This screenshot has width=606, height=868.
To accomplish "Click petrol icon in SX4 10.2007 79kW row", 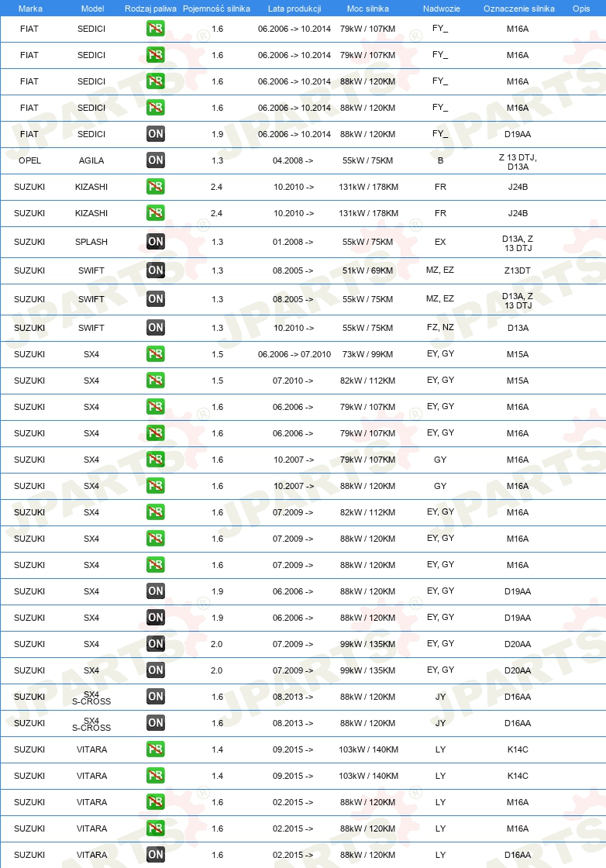I will pyautogui.click(x=156, y=460).
